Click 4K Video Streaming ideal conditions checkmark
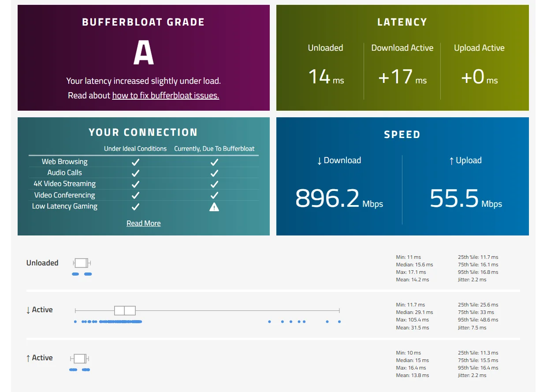The image size is (547, 392). point(135,184)
